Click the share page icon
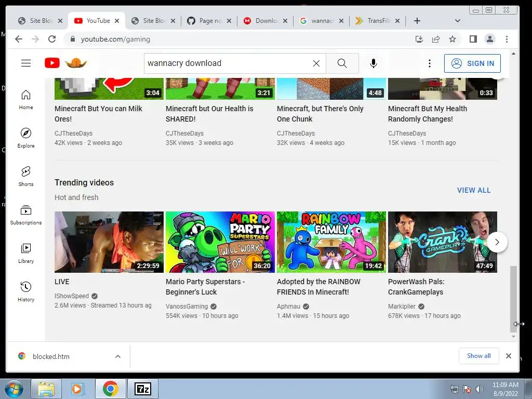Viewport: 532px width, 399px height. (436, 39)
